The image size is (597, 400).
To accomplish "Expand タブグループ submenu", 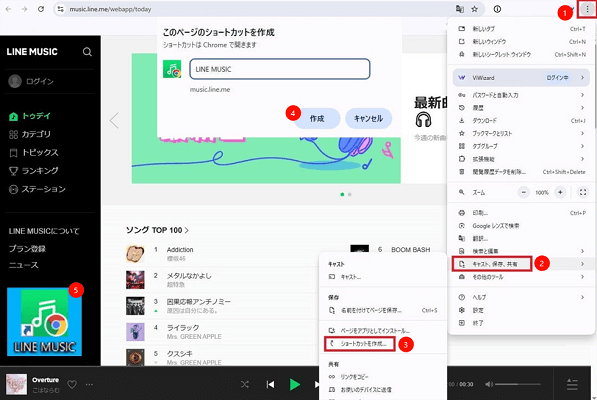I will click(x=521, y=147).
